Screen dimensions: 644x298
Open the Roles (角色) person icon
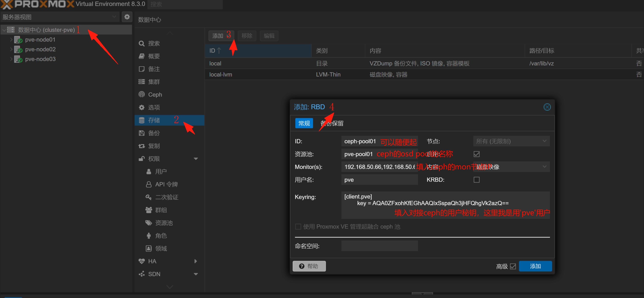pyautogui.click(x=149, y=236)
